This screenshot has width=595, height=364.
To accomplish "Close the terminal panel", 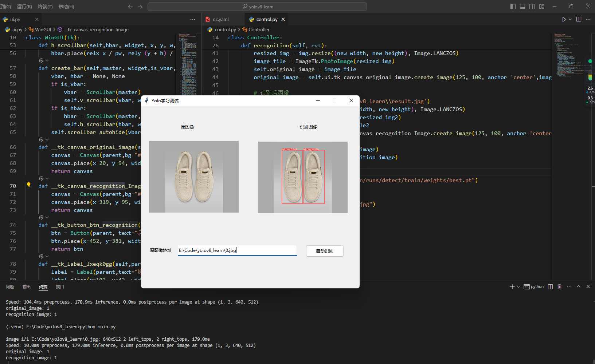I will 588,287.
